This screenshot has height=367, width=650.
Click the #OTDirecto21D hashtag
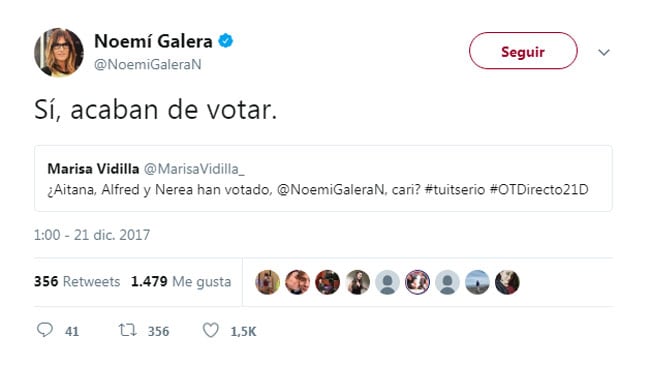[x=539, y=190]
